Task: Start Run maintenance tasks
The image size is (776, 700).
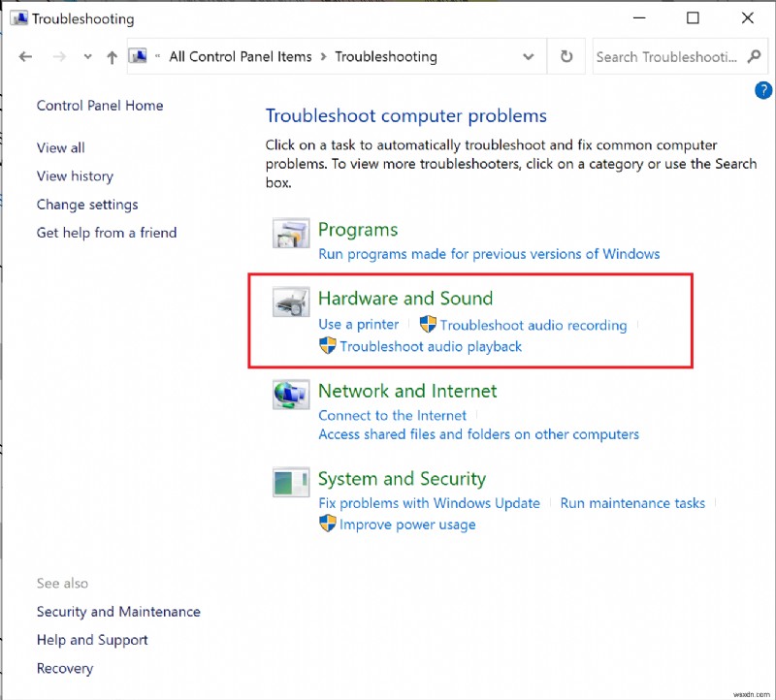Action: 632,503
